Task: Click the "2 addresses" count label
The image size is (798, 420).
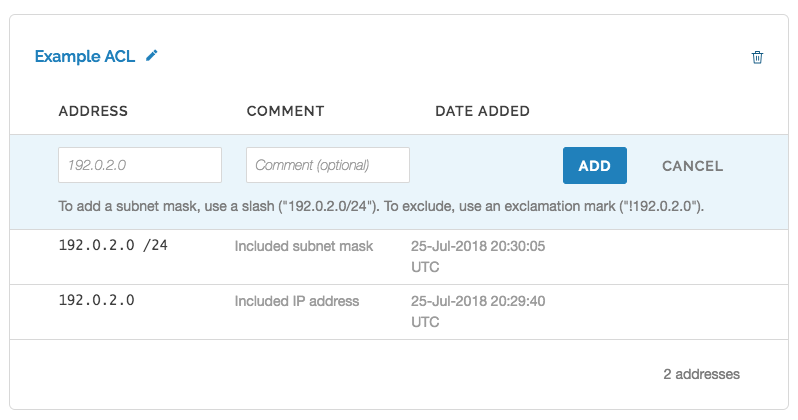Action: click(701, 374)
